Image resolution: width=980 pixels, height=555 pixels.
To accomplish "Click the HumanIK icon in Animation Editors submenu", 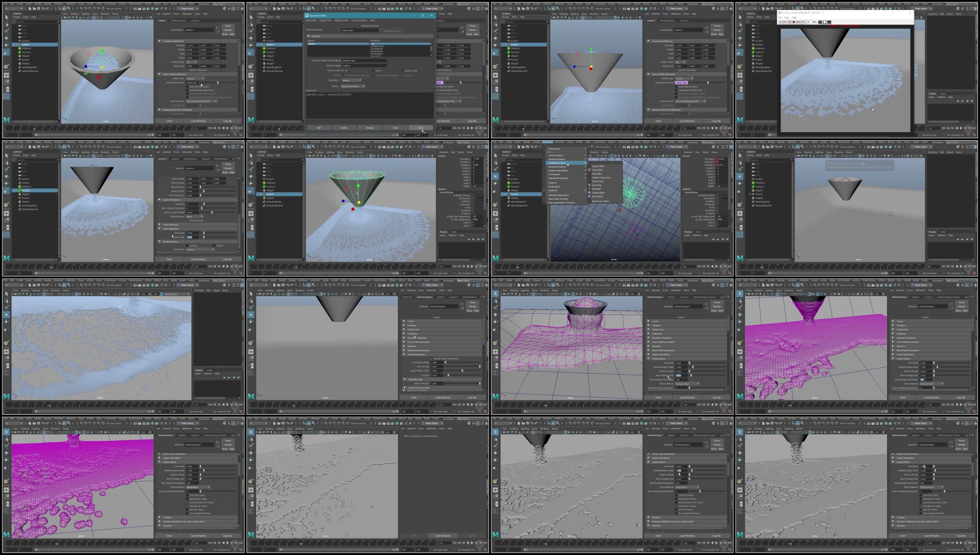I will [590, 189].
